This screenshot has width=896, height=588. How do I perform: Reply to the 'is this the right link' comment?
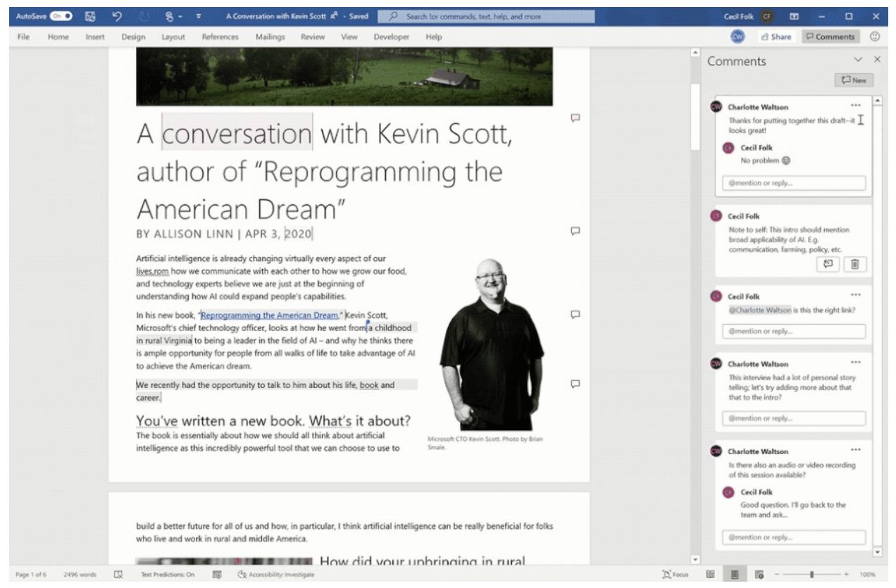tap(794, 331)
